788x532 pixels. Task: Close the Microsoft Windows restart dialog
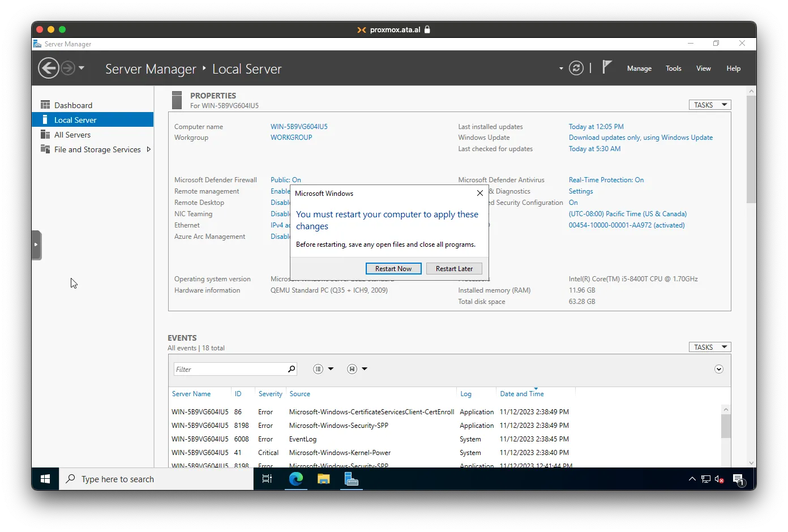pos(480,193)
